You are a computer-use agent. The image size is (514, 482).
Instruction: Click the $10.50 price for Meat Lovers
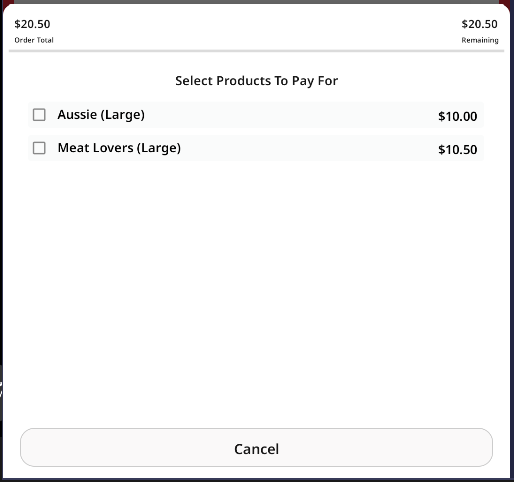coord(457,150)
